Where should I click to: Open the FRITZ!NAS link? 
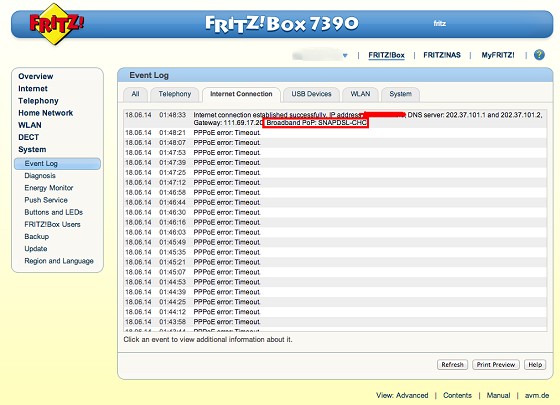442,55
